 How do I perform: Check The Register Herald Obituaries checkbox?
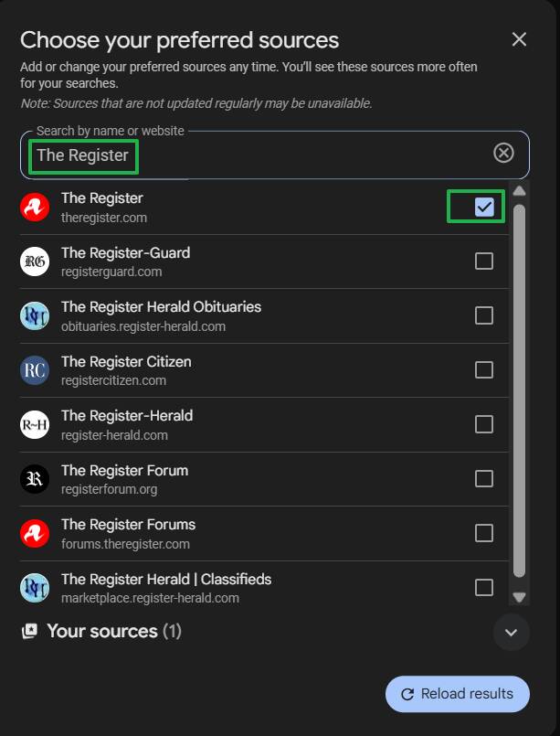pos(484,315)
